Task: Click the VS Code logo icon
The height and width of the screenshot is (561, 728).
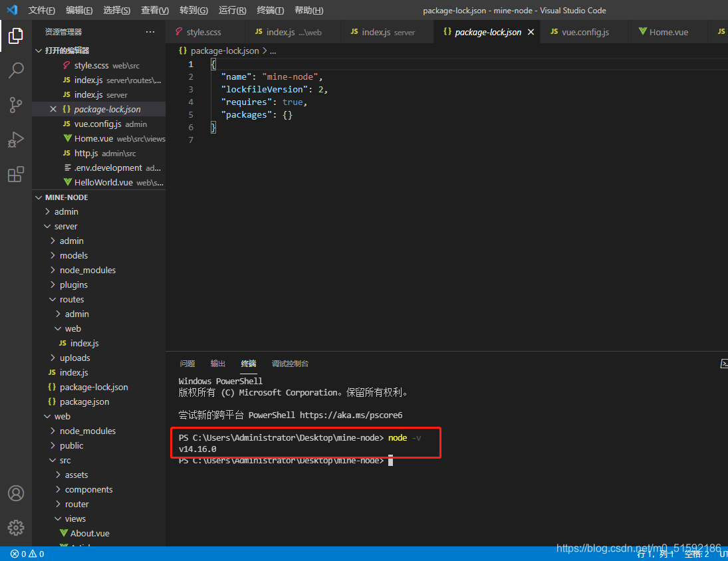Action: click(12, 10)
